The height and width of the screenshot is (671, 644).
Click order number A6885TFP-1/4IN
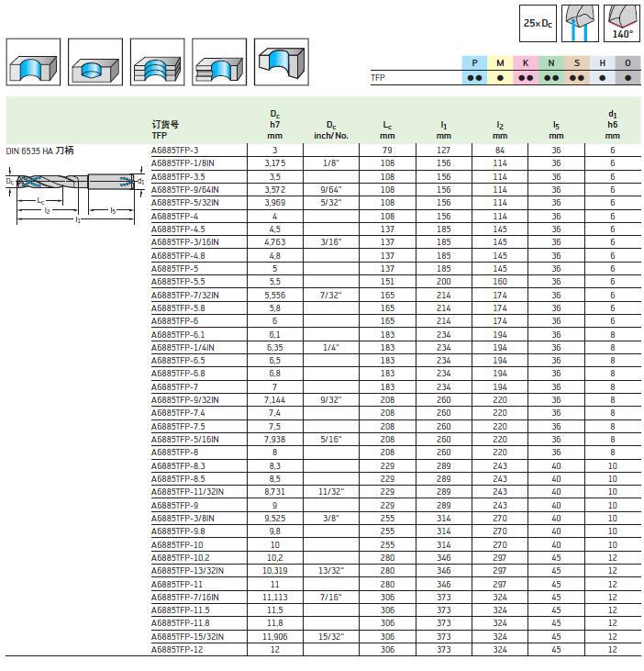coord(183,348)
